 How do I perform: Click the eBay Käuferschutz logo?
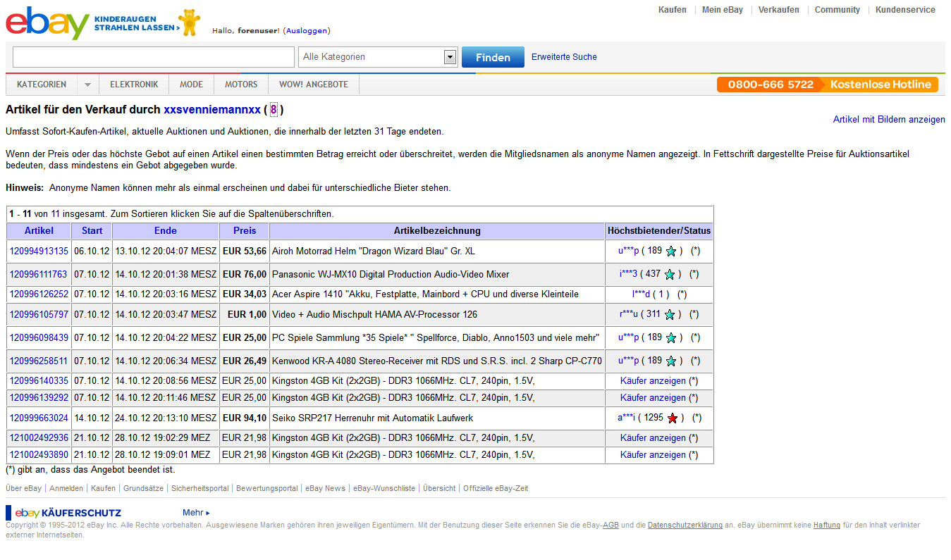coord(63,513)
